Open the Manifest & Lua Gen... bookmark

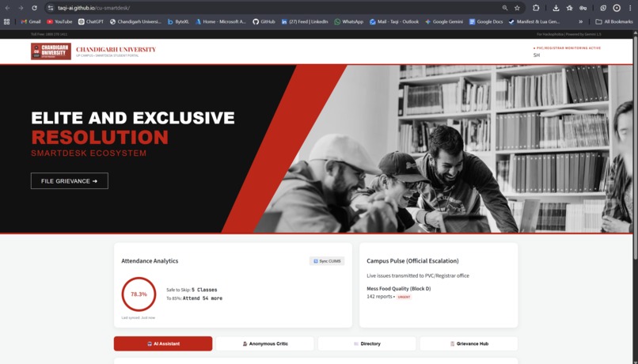[534, 21]
